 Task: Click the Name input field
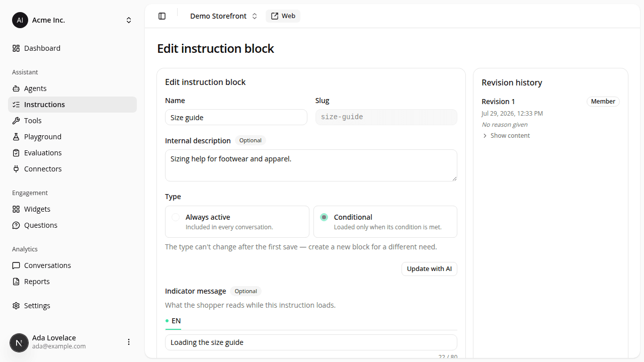coord(236,117)
